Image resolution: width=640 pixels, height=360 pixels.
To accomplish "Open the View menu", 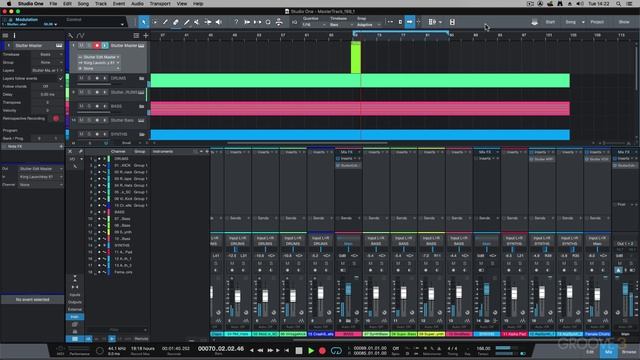I will 182,4.
